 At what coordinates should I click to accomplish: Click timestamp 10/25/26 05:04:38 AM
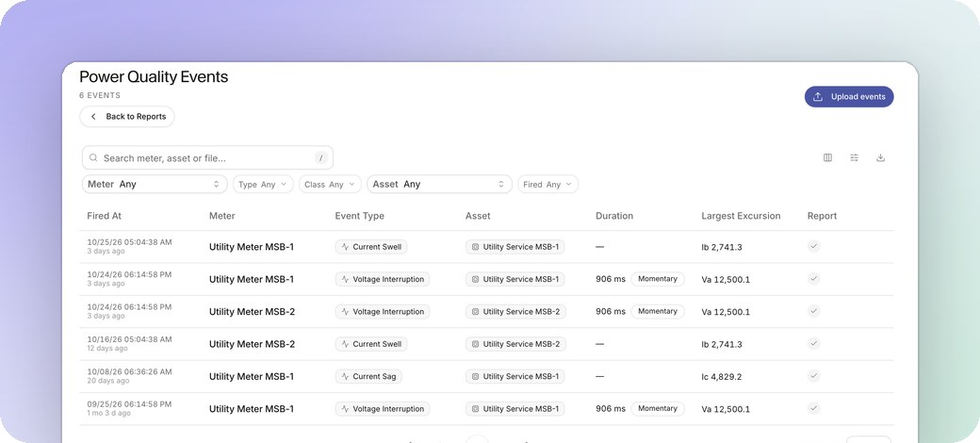coord(129,242)
